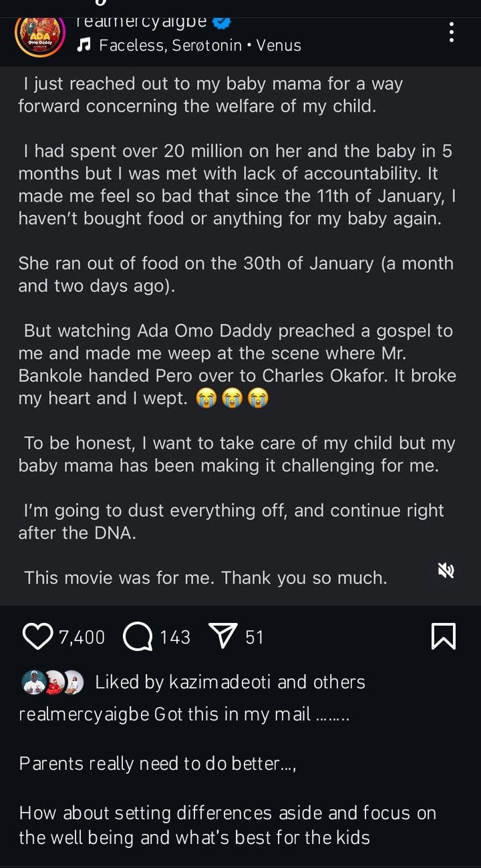This screenshot has height=868, width=481.
Task: Save the post with the bookmark icon
Action: pos(444,636)
